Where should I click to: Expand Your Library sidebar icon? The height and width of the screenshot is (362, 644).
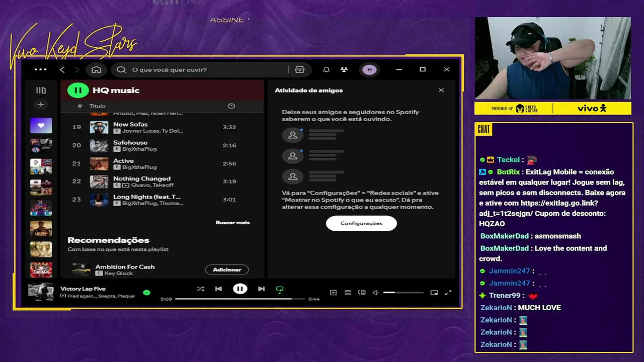(x=41, y=90)
